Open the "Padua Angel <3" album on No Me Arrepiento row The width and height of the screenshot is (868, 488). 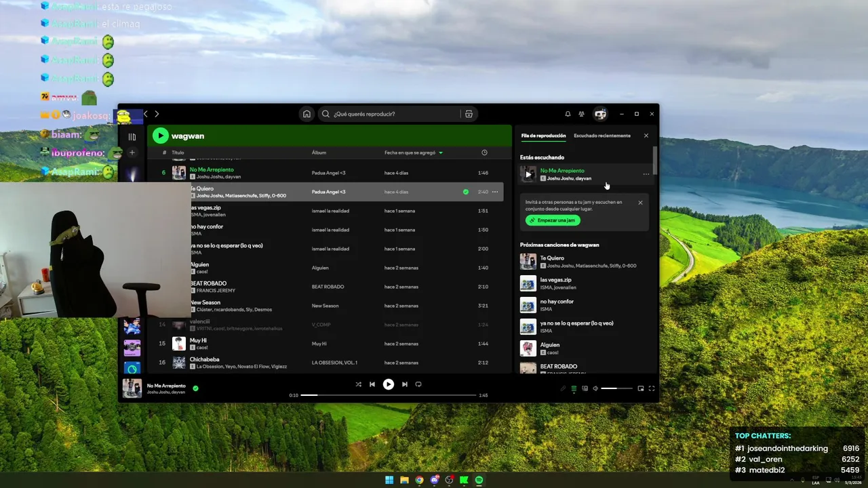328,173
